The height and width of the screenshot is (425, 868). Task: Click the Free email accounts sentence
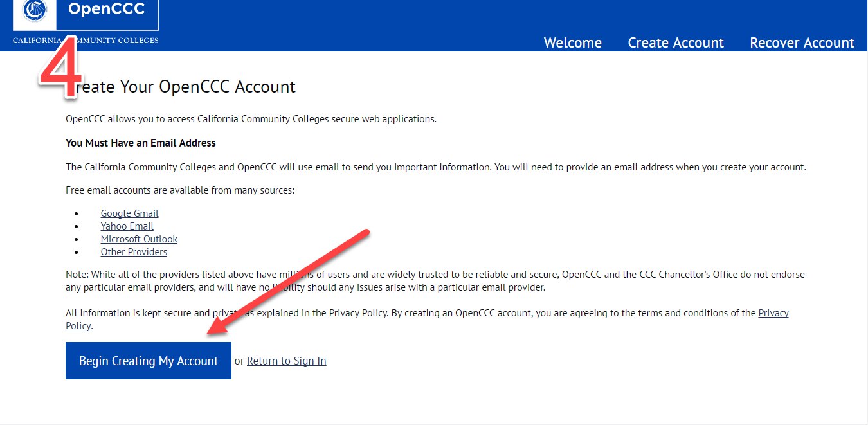[180, 190]
